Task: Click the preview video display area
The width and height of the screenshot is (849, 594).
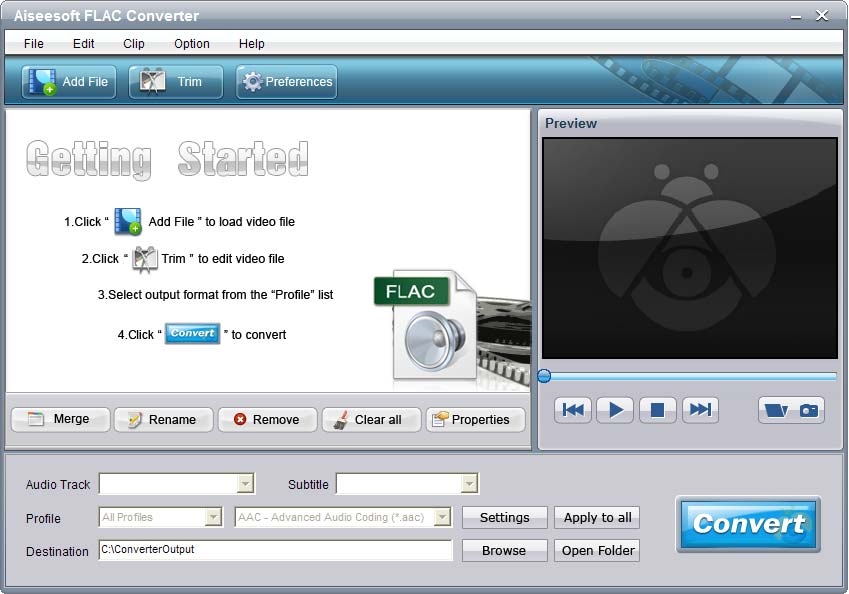Action: pos(690,248)
